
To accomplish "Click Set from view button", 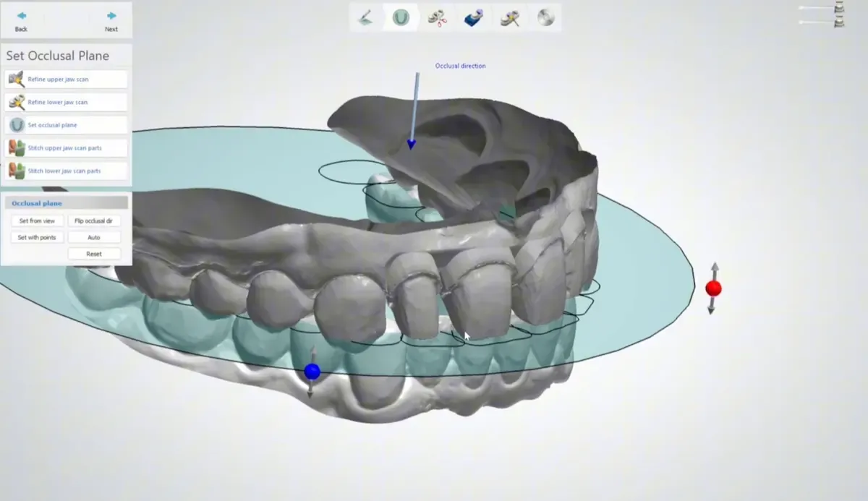I will [37, 220].
